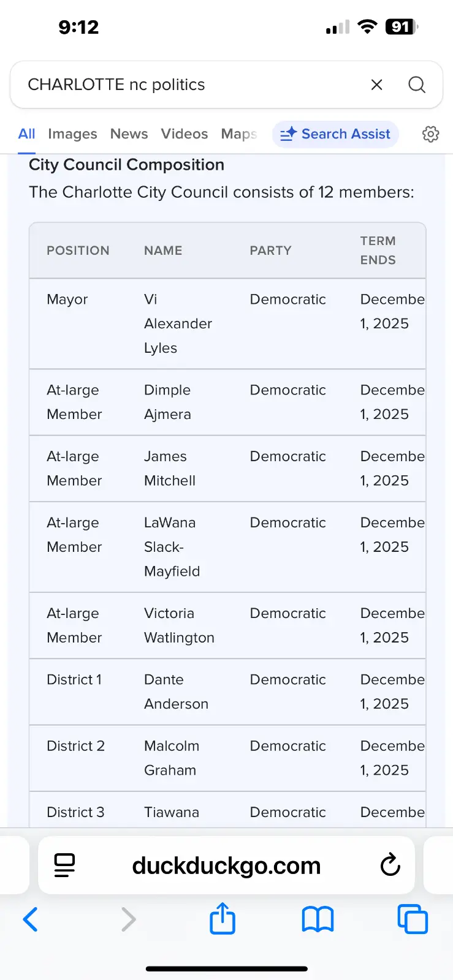Show all open tabs
The height and width of the screenshot is (980, 453).
point(413,919)
